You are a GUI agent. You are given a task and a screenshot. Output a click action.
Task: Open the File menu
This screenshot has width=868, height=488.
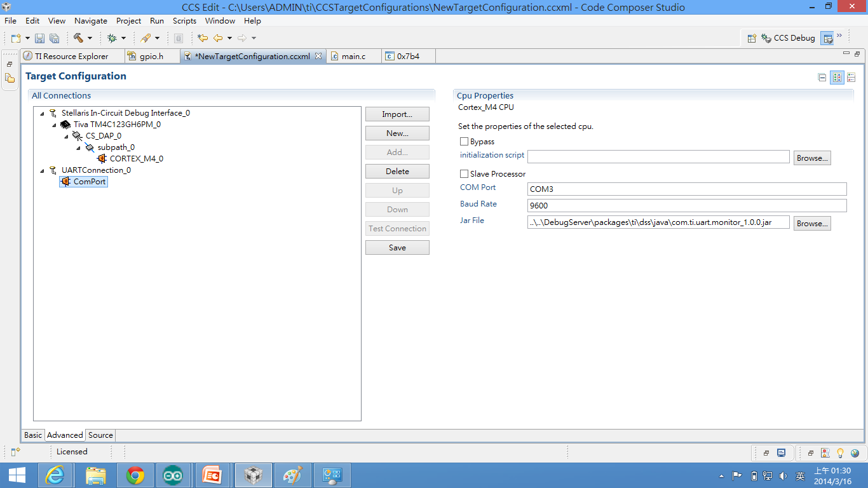pos(11,21)
